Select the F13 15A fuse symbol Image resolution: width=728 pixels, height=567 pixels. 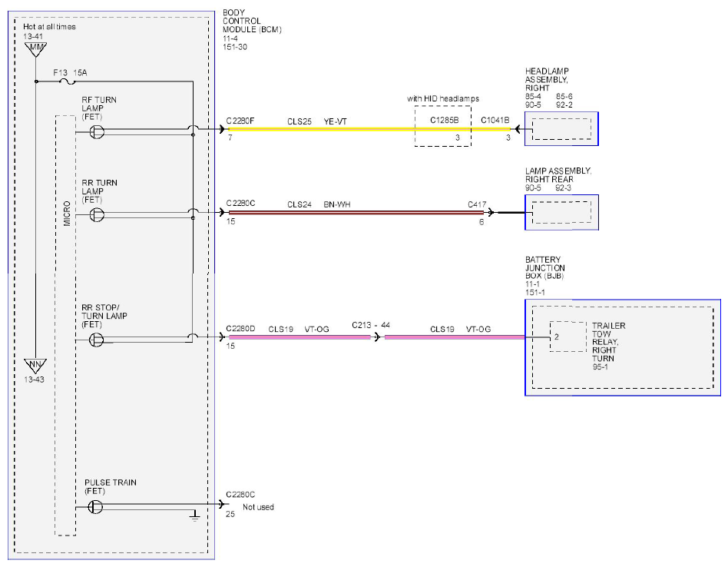pyautogui.click(x=68, y=81)
